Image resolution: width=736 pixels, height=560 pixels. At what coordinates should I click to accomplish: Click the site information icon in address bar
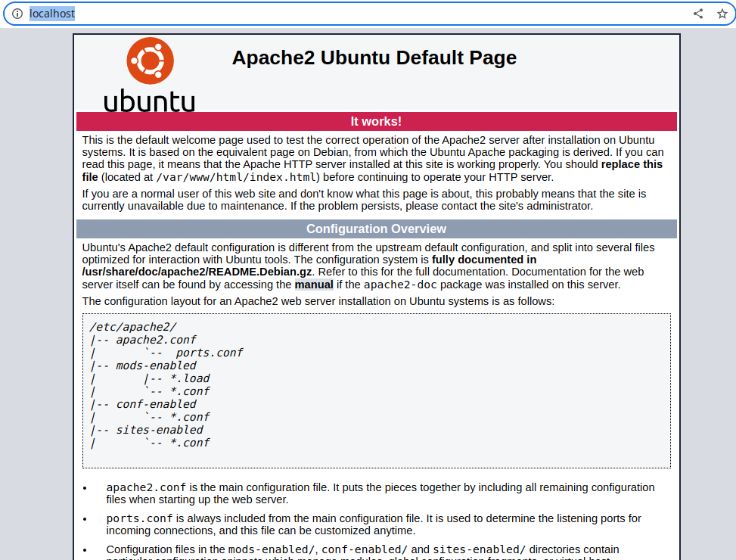(17, 14)
